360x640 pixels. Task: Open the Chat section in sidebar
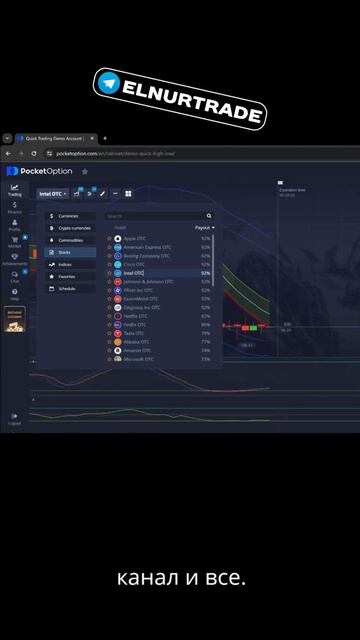15,277
